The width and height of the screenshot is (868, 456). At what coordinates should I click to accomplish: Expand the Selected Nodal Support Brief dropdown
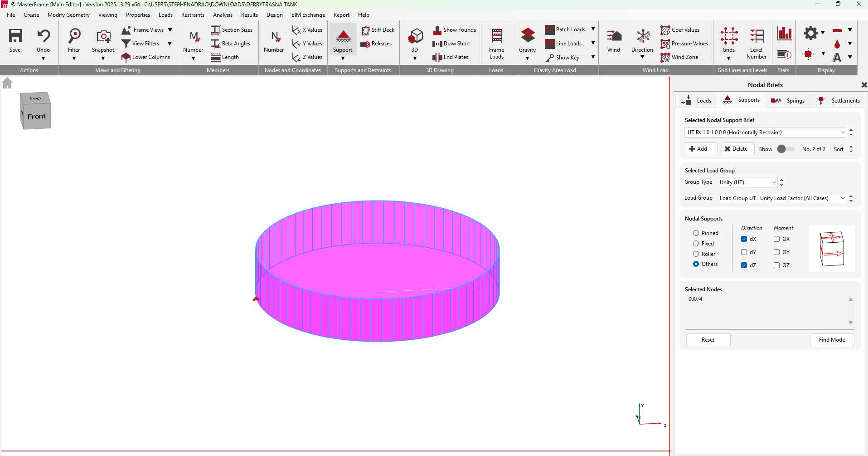tap(843, 132)
